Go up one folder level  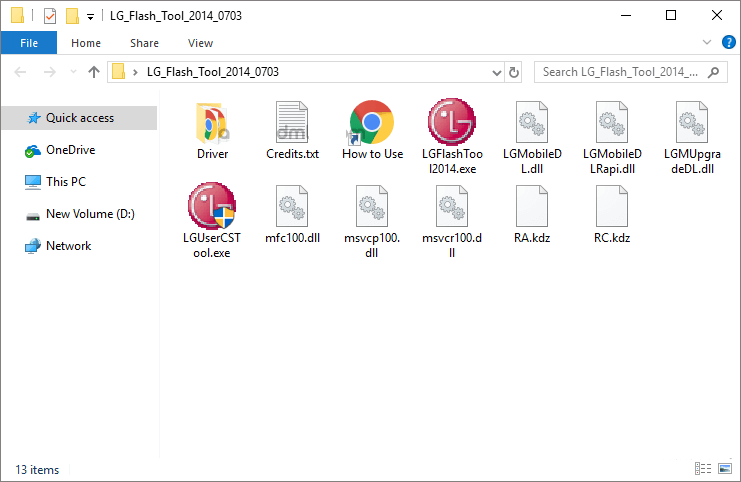(x=94, y=72)
